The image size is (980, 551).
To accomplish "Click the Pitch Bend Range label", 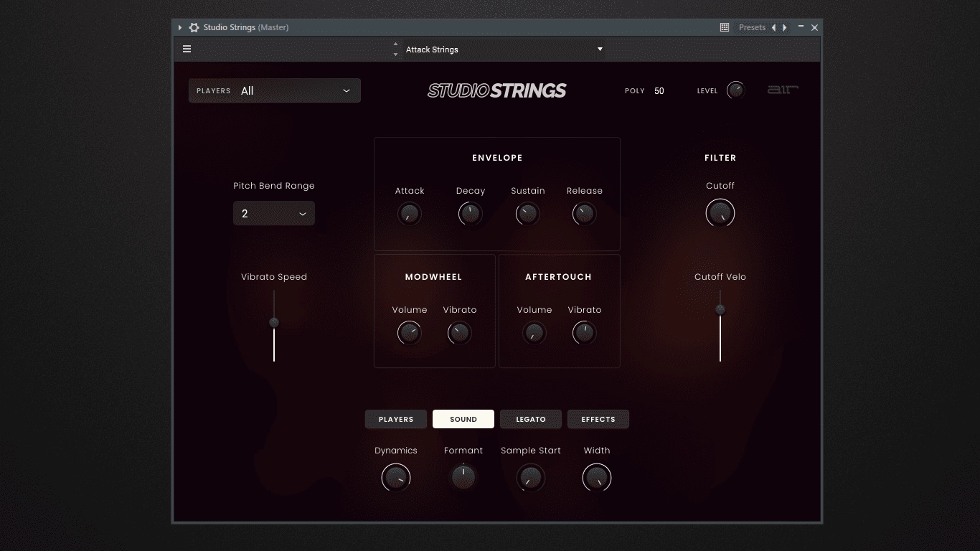I will [x=274, y=186].
